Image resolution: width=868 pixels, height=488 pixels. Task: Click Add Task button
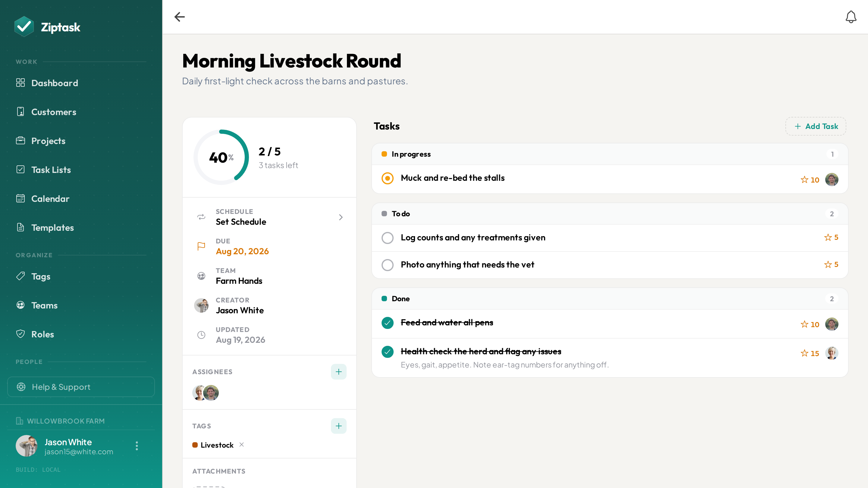pos(816,126)
